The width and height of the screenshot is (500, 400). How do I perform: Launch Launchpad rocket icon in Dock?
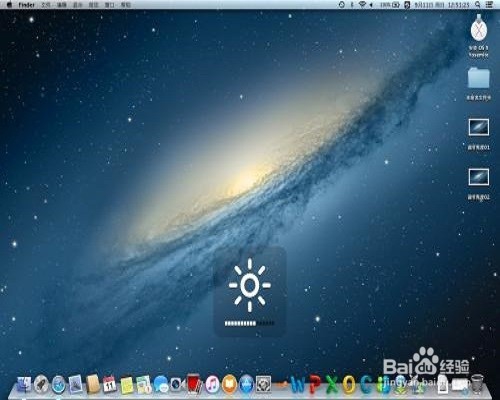click(x=41, y=384)
